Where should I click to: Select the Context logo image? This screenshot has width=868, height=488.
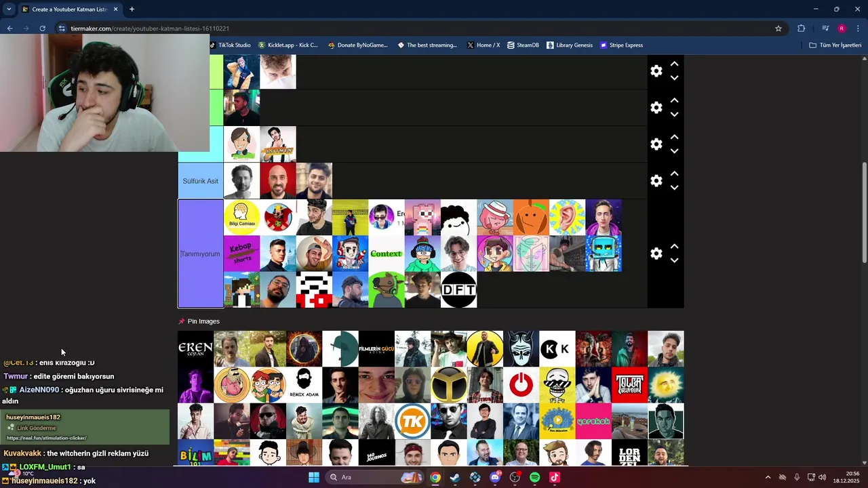[x=387, y=253]
